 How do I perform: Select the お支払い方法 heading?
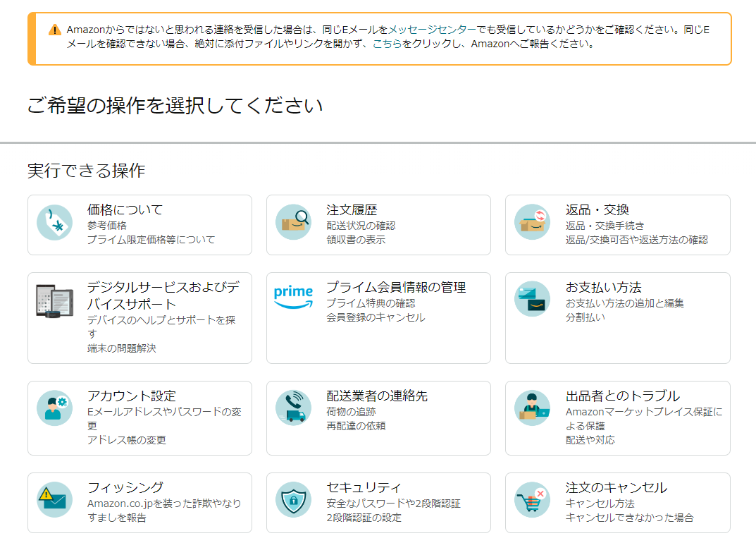tap(603, 287)
